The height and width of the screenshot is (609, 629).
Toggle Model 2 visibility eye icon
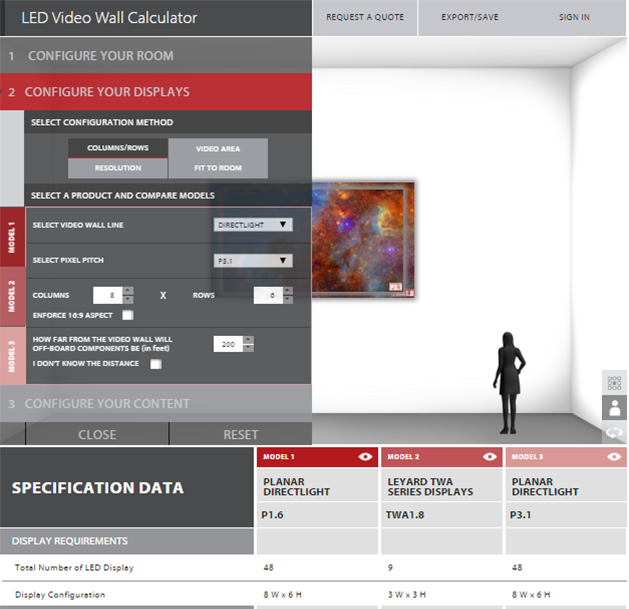pyautogui.click(x=490, y=457)
